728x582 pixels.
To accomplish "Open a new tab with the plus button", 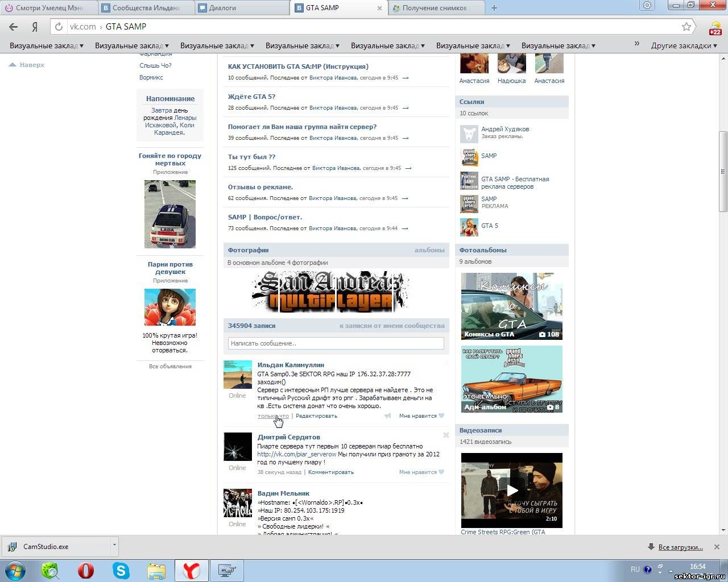I will 494,8.
